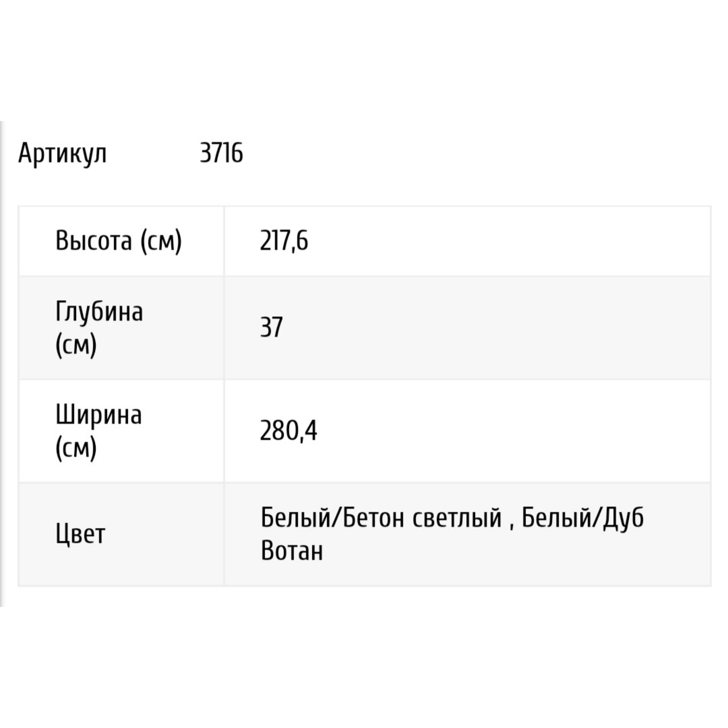Click the blank area above the Артикул row
The image size is (728, 728).
pos(364,61)
